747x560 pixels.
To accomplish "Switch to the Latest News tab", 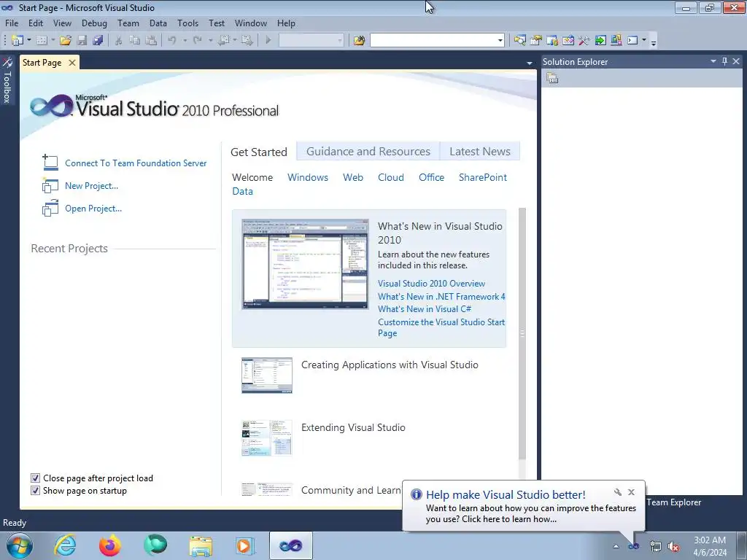I will 480,152.
